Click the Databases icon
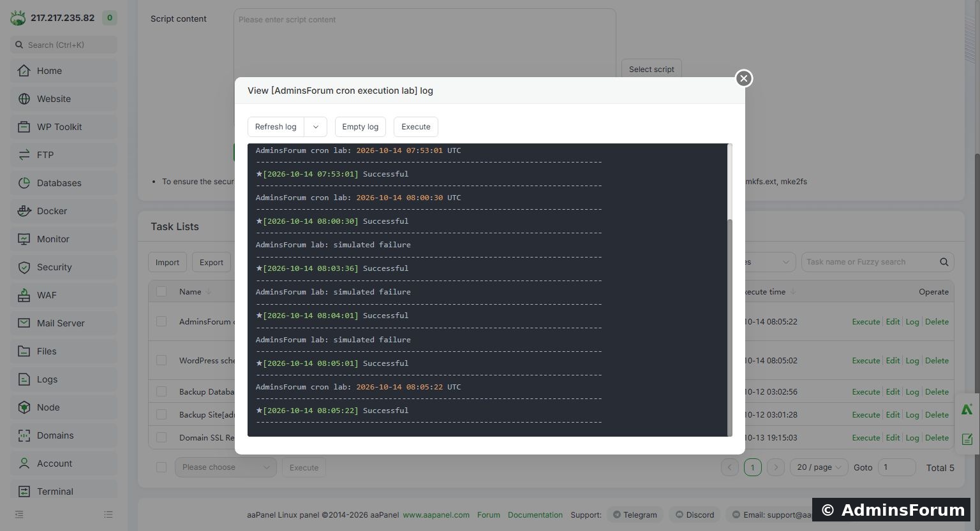This screenshot has width=980, height=531. (24, 183)
